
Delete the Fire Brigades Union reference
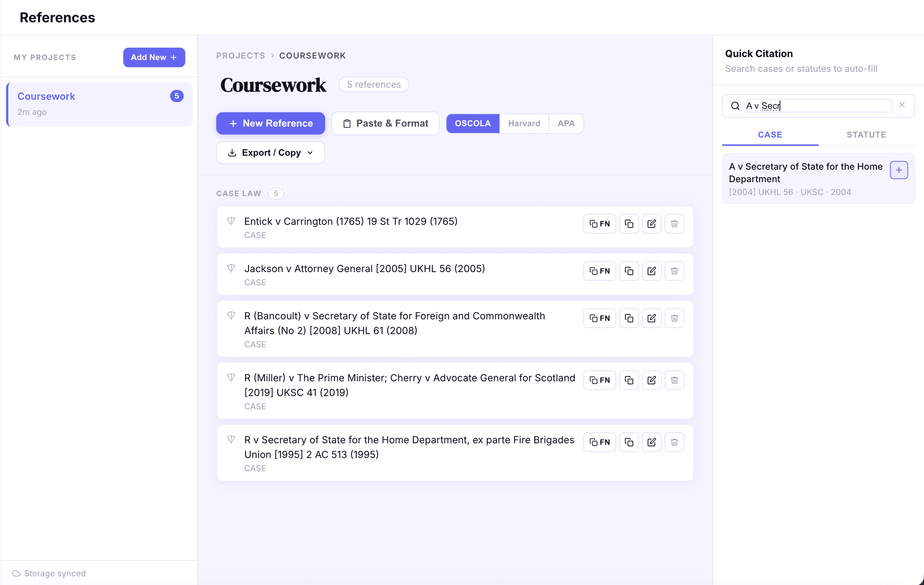[x=674, y=442]
